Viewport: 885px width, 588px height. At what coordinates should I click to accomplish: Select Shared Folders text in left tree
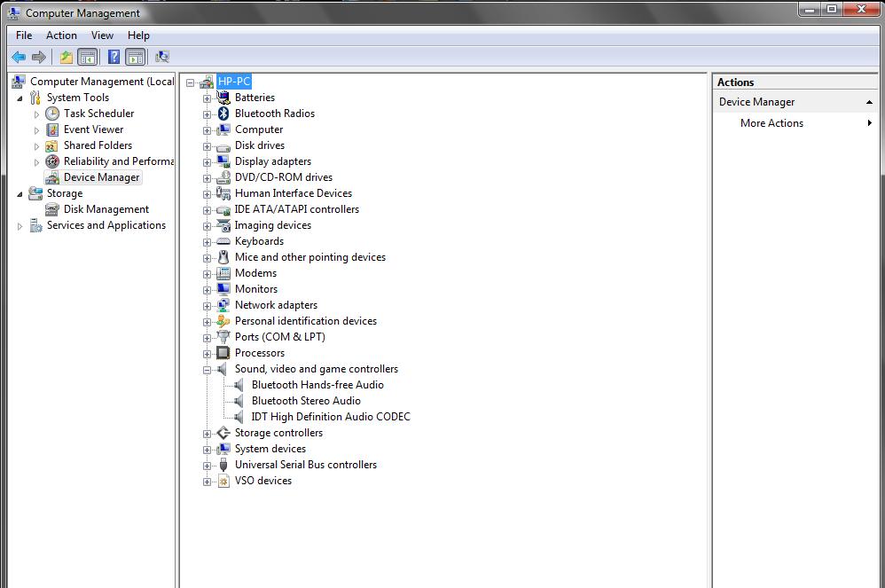click(98, 145)
